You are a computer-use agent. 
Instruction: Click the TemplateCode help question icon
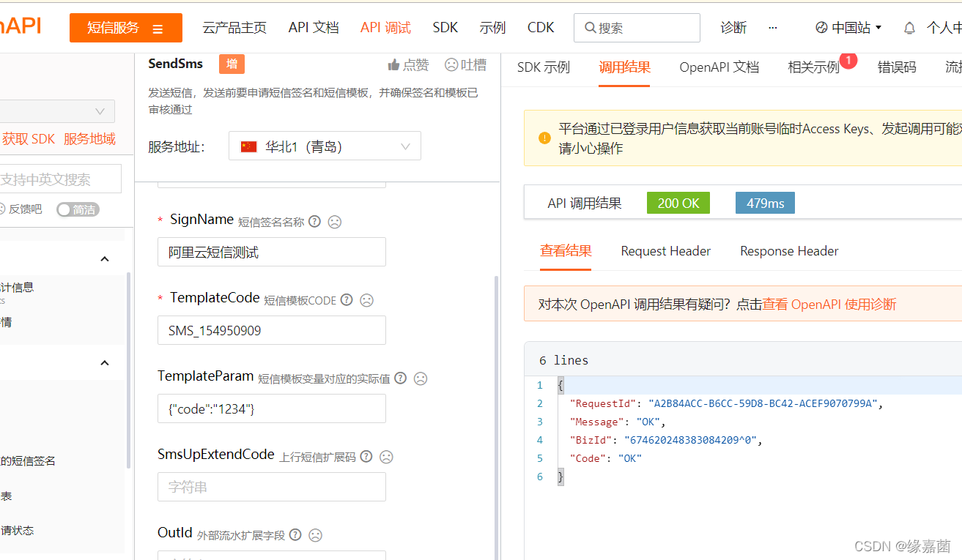tap(347, 299)
